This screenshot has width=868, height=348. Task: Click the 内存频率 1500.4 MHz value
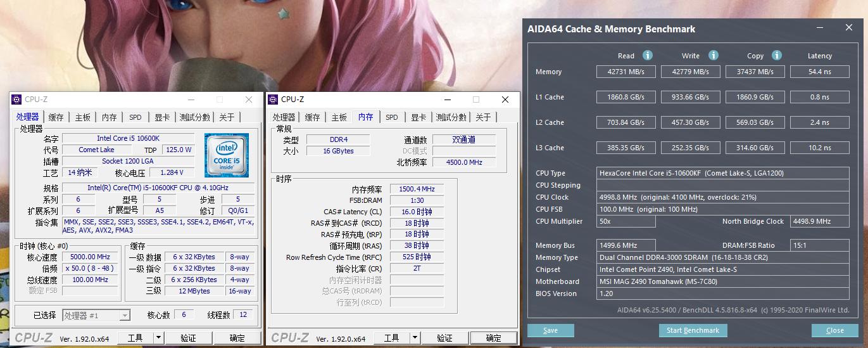pos(417,189)
